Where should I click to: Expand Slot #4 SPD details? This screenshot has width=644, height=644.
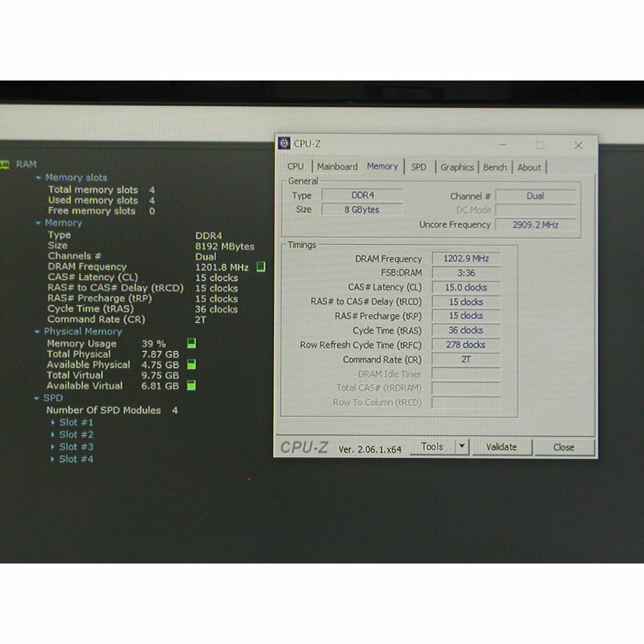52,459
